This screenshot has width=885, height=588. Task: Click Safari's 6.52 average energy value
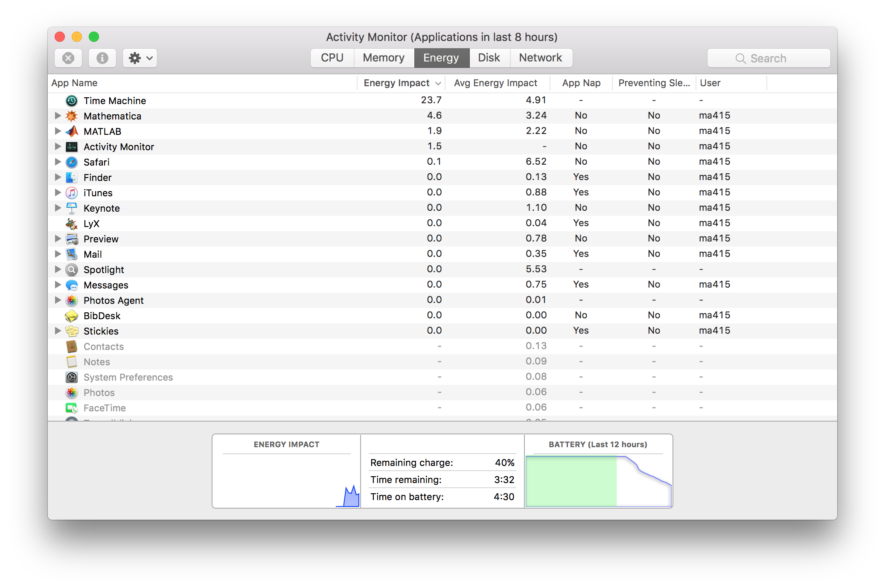pos(536,162)
